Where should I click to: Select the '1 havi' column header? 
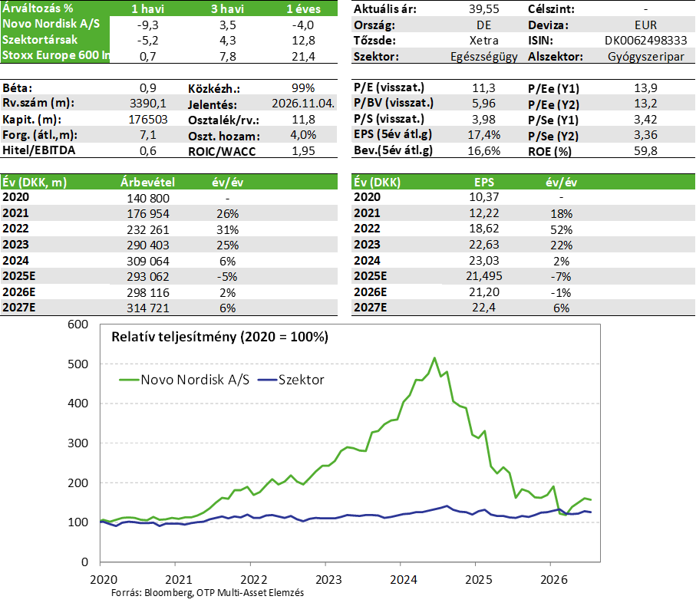coord(148,9)
